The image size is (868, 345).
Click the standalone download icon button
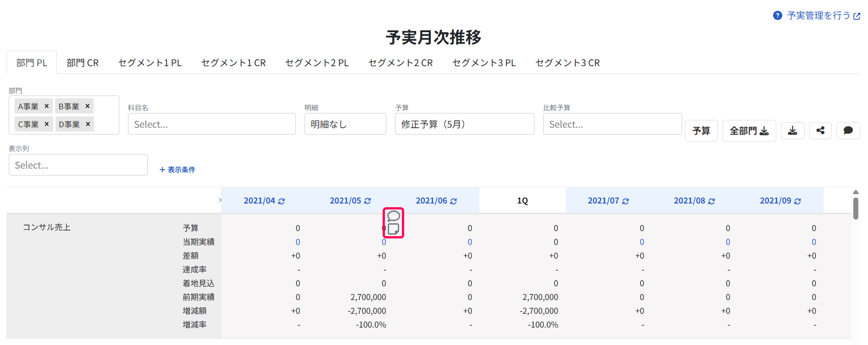coord(792,131)
